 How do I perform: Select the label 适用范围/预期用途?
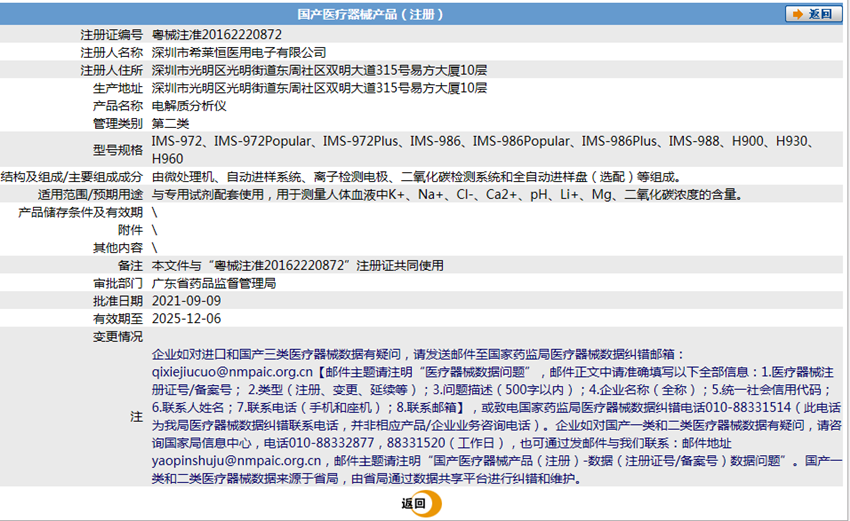click(90, 195)
